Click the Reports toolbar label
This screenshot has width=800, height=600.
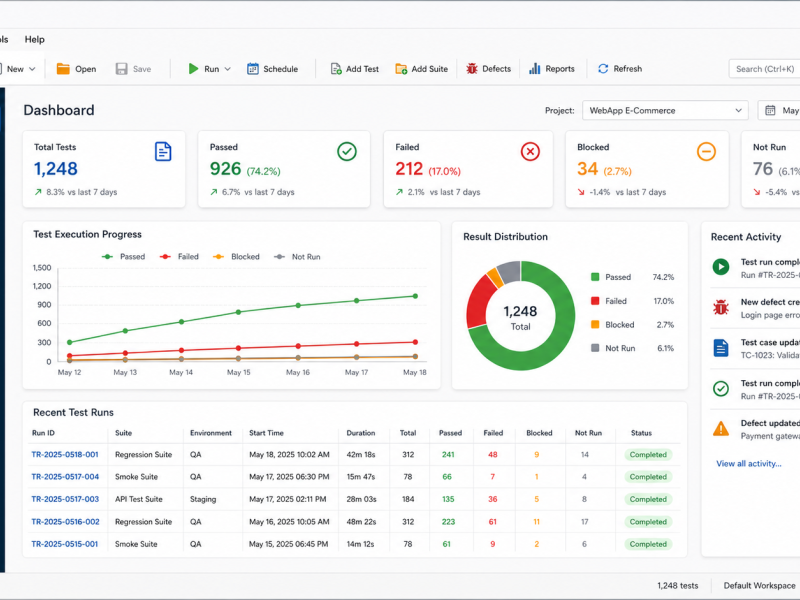pos(560,69)
